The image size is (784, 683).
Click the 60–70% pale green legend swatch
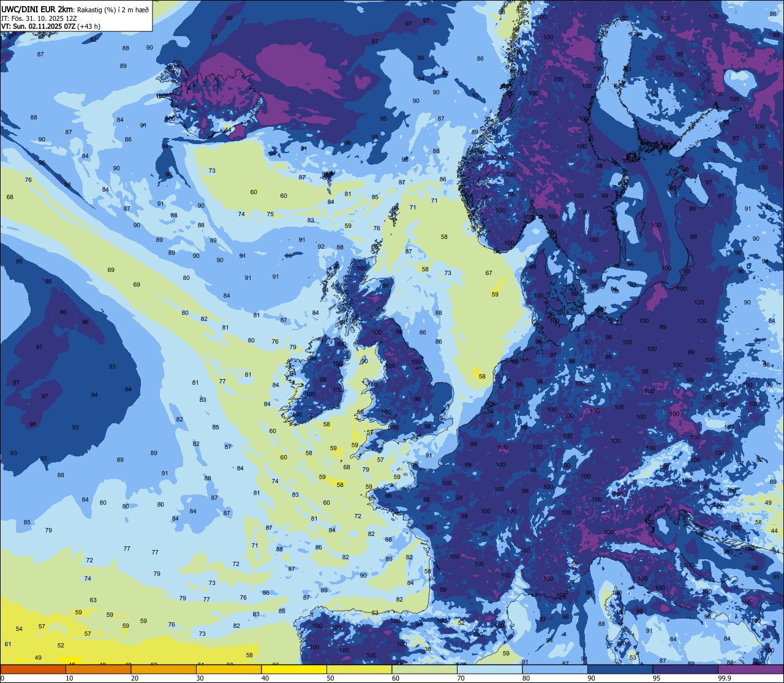(424, 669)
